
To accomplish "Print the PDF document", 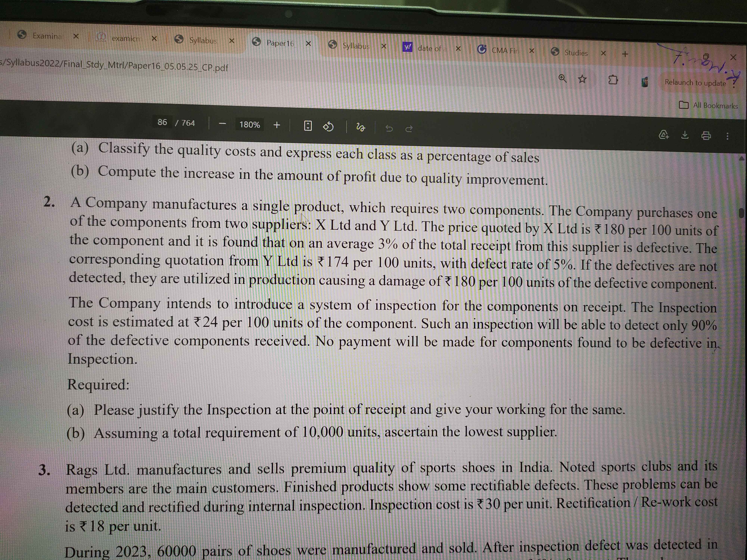I will 706,136.
